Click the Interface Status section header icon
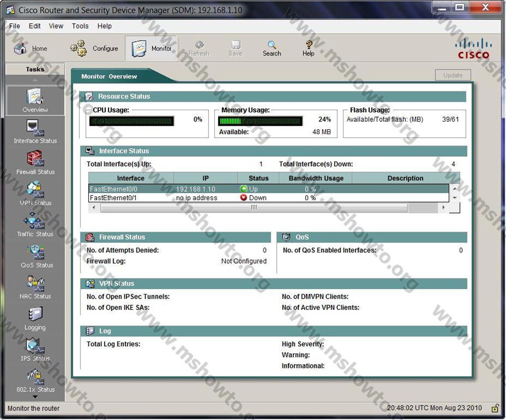506x420 pixels. coord(90,151)
